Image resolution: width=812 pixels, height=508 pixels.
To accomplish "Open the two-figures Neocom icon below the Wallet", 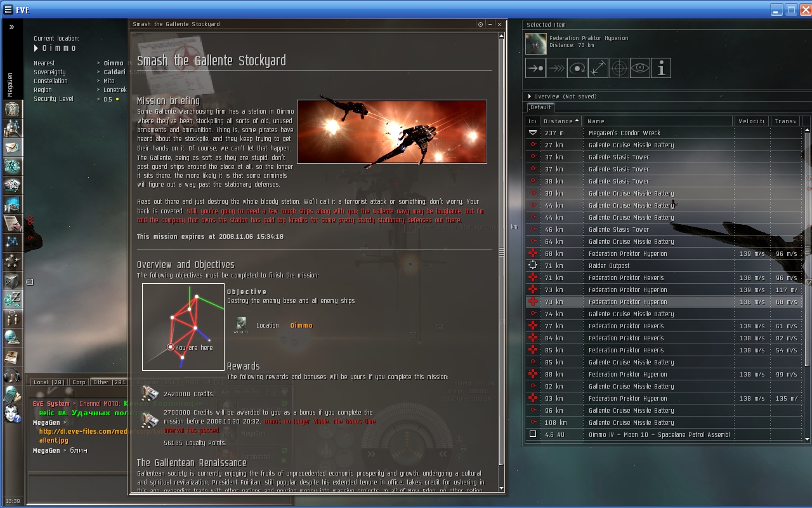I will pyautogui.click(x=13, y=318).
